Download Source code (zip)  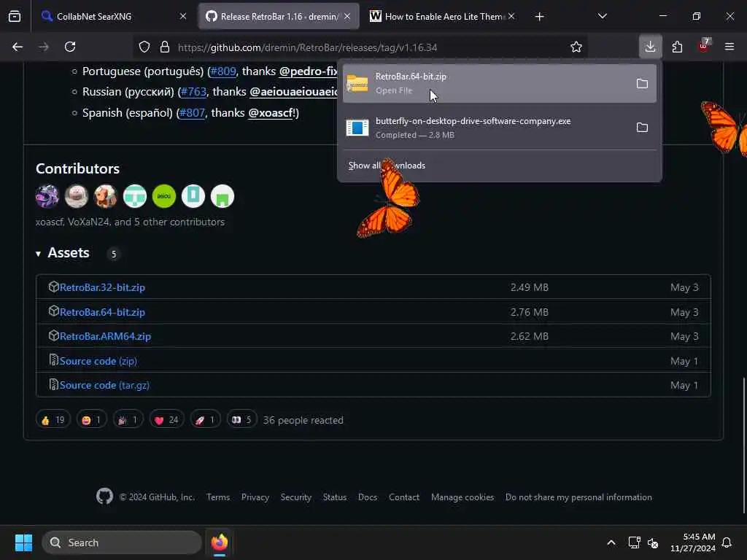point(98,361)
